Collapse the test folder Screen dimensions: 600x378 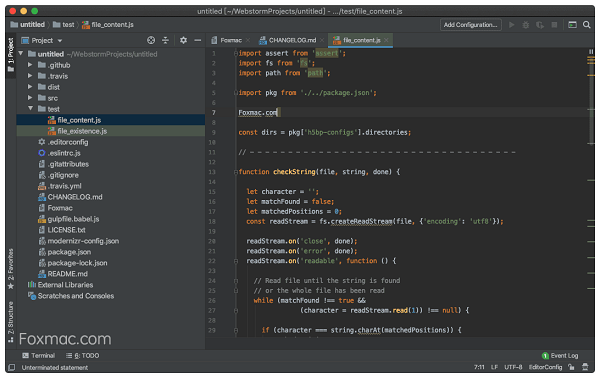pyautogui.click(x=30, y=109)
